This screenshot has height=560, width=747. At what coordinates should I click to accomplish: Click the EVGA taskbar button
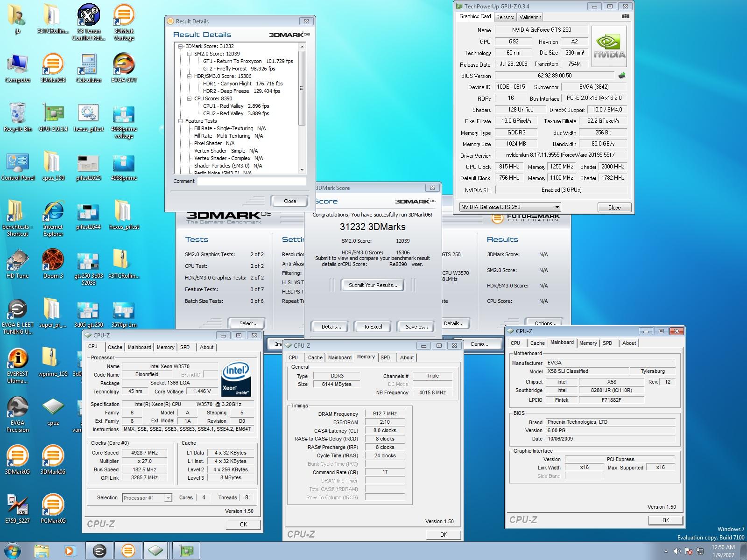pyautogui.click(x=99, y=551)
